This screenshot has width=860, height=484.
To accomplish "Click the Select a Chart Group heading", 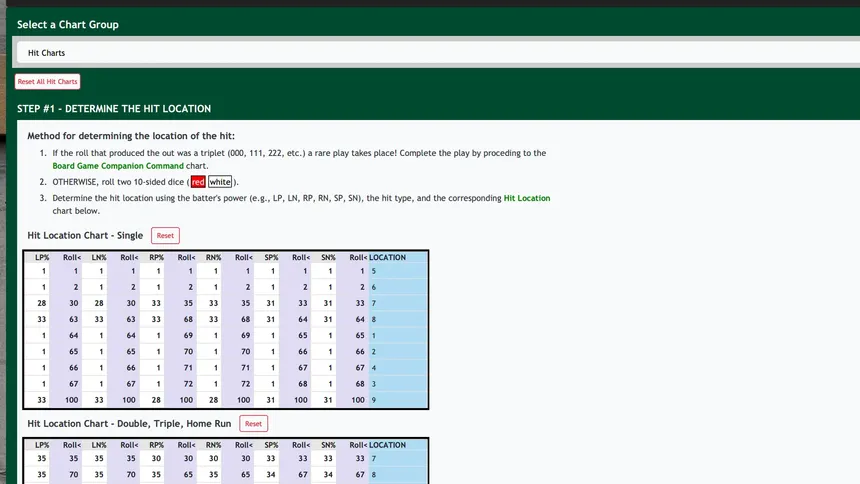I will click(x=67, y=25).
